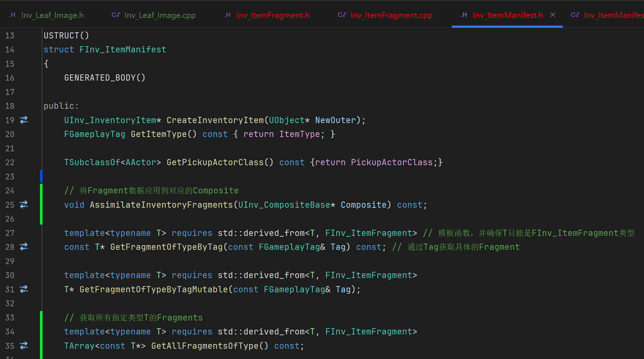Click the Composite parameter name

coord(364,205)
